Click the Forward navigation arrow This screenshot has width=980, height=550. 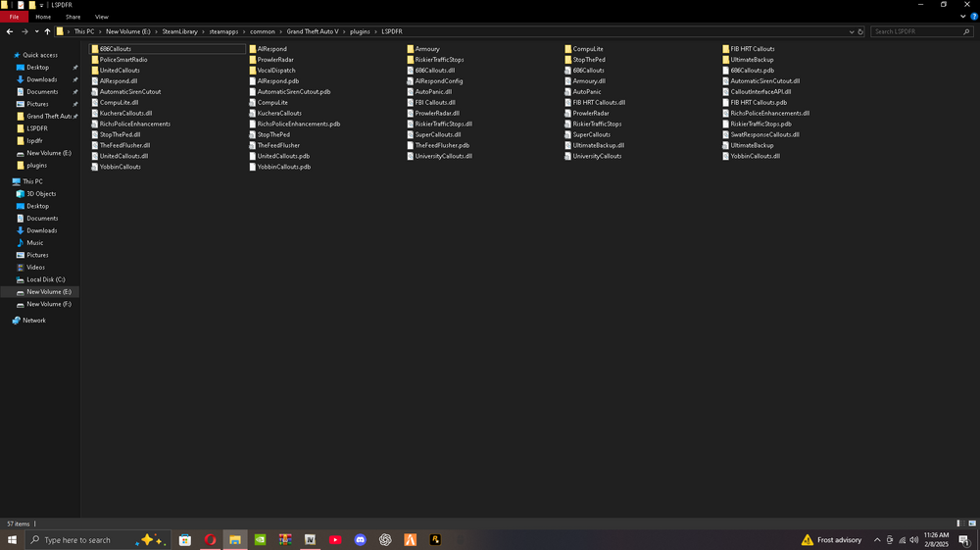click(x=24, y=31)
